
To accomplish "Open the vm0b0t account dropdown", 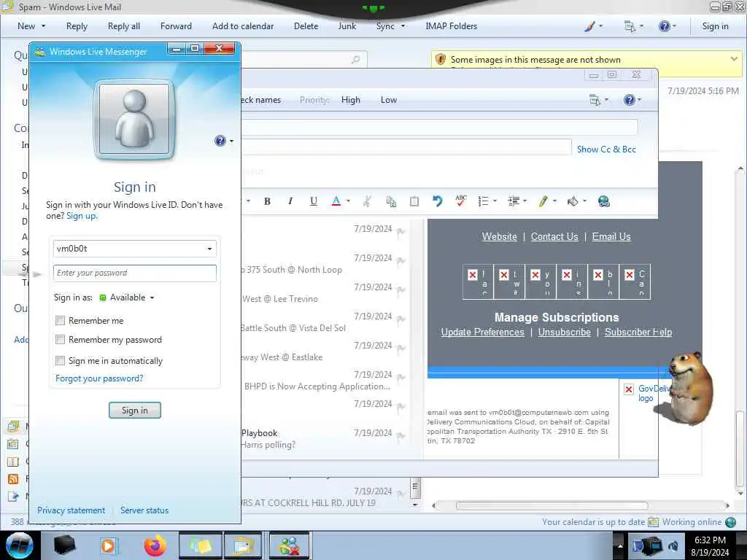I will [x=209, y=249].
